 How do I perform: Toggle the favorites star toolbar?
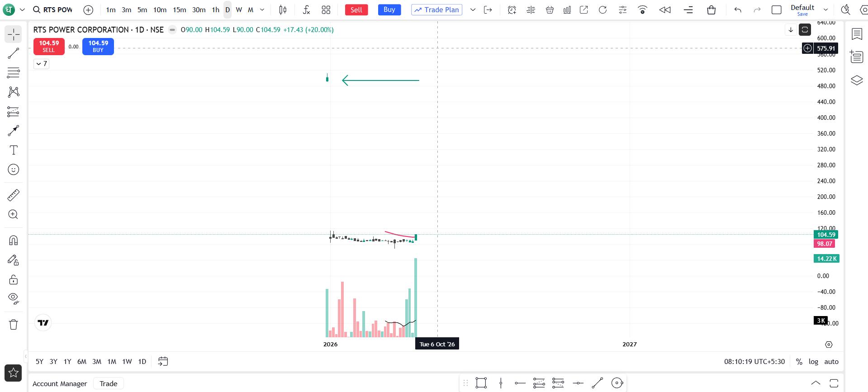(x=14, y=373)
